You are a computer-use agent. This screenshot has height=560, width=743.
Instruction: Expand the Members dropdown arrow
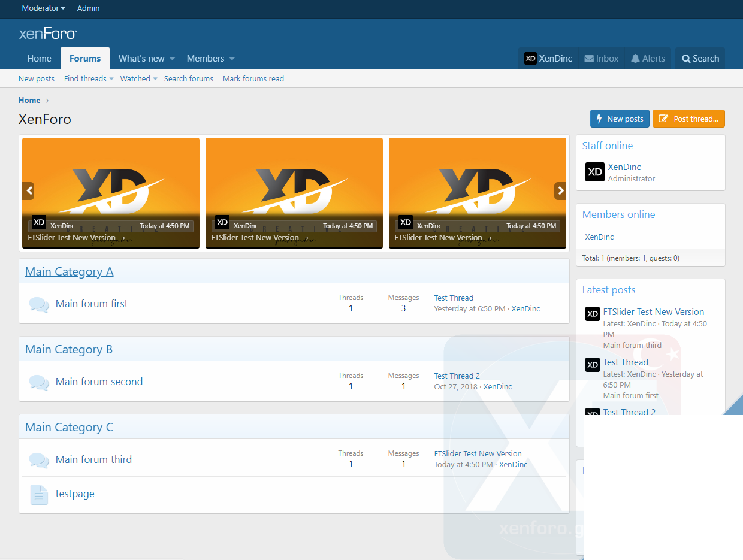coord(232,59)
